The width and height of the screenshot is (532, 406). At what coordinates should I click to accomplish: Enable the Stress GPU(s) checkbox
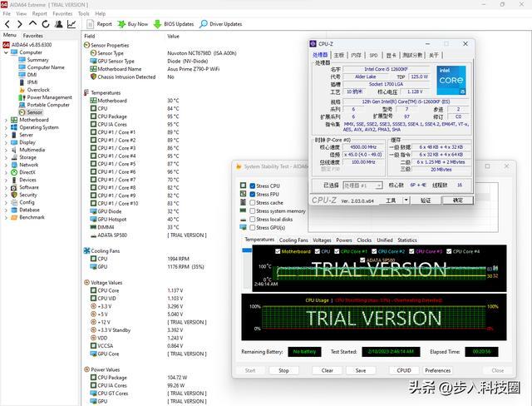tap(253, 227)
